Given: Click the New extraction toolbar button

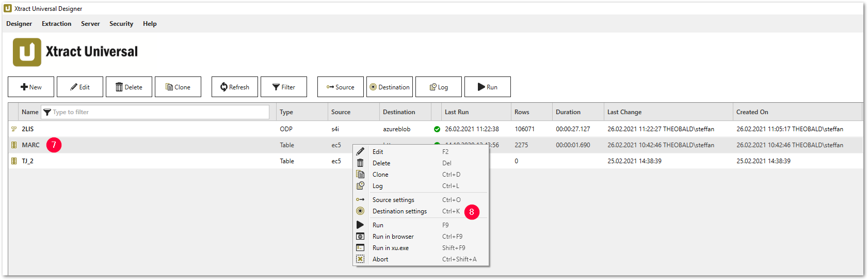Looking at the screenshot, I should pyautogui.click(x=31, y=87).
